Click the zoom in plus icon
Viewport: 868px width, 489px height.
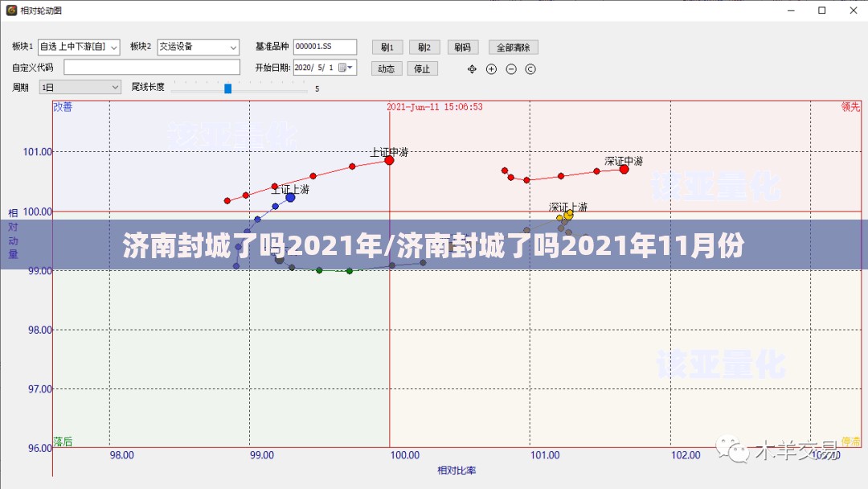point(492,69)
